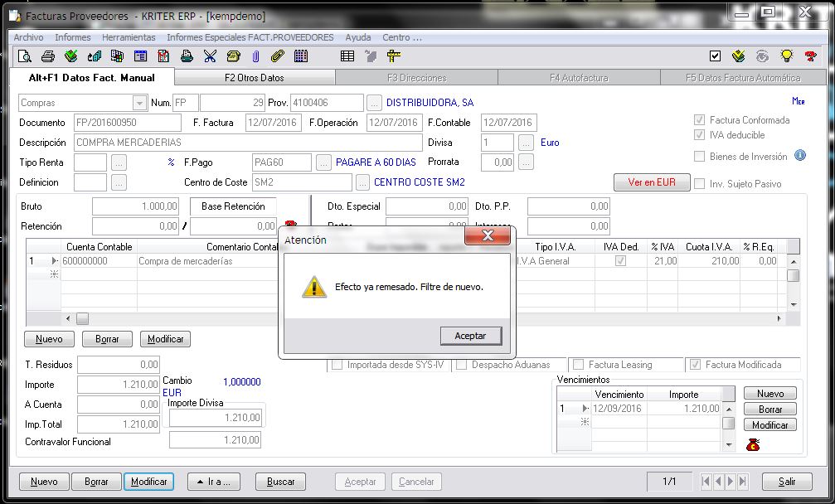The width and height of the screenshot is (835, 504).
Task: Check Despacho Aduanas checkbox
Action: pos(462,365)
